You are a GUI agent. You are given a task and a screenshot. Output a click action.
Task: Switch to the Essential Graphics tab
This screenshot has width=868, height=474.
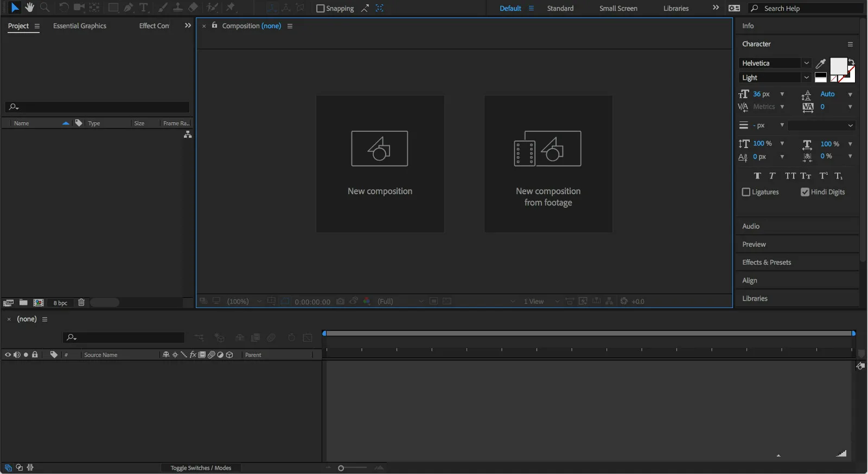[80, 26]
